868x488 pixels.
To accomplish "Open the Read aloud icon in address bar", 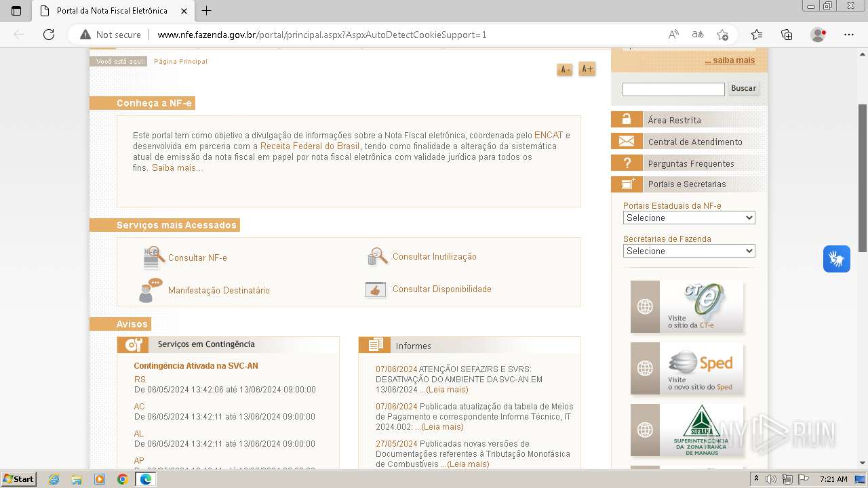I will [673, 35].
